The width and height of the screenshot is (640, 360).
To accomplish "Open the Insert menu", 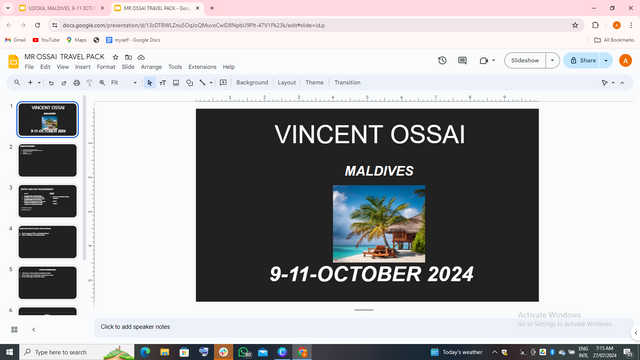I will click(82, 67).
